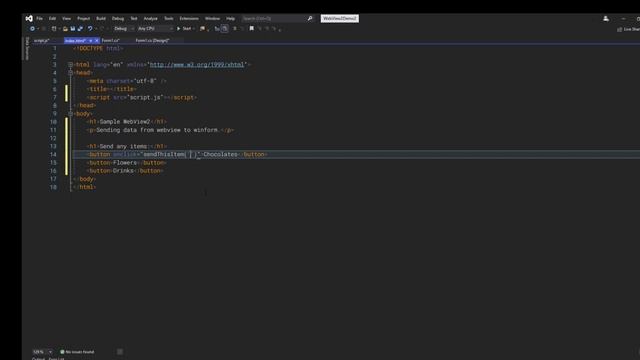640x360 pixels.
Task: Open the Start button dropdown arrow
Action: click(193, 29)
